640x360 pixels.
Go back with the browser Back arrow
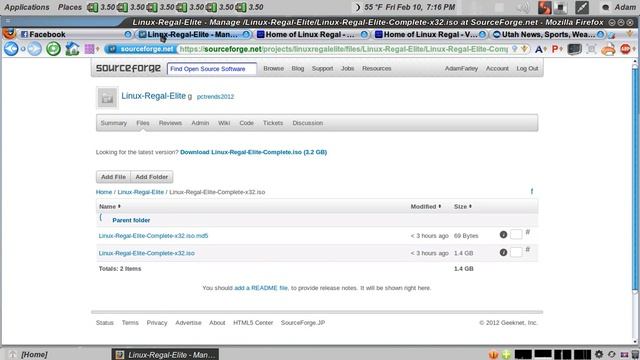(x=11, y=49)
